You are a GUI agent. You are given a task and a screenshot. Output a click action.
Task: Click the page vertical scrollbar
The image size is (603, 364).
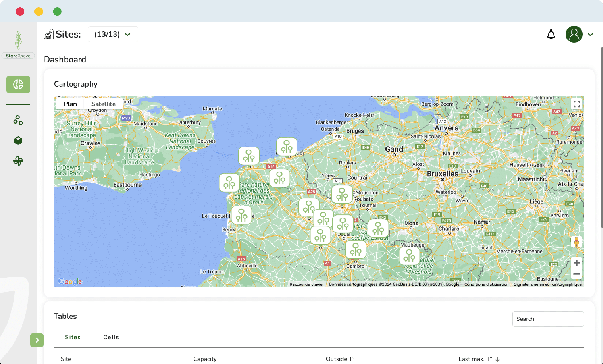[x=602, y=138]
